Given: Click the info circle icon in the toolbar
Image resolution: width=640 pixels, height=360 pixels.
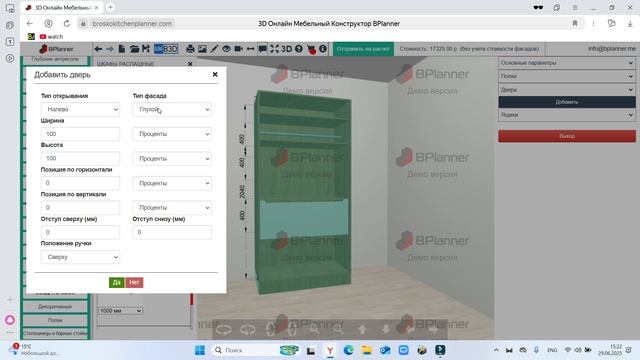Looking at the screenshot, I should tap(323, 49).
